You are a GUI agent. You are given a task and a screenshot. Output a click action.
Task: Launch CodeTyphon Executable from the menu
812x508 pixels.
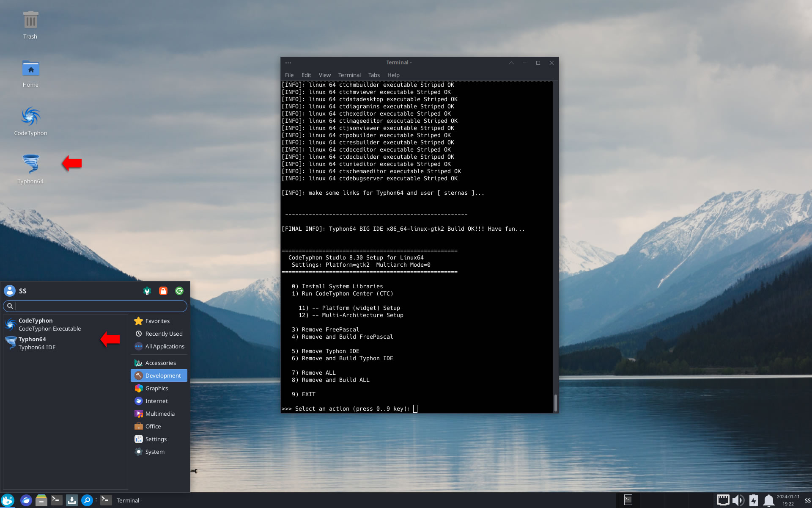[65, 325]
